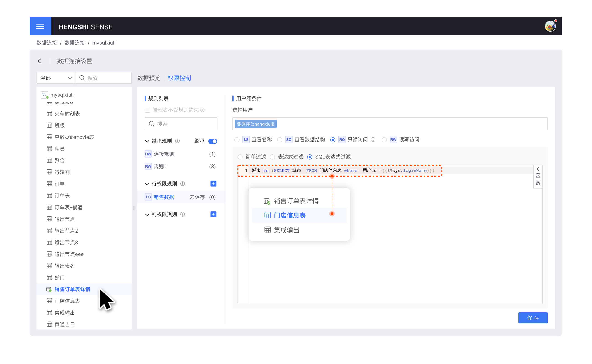This screenshot has width=592, height=364.
Task: Add a new row permission rule
Action: (x=213, y=184)
